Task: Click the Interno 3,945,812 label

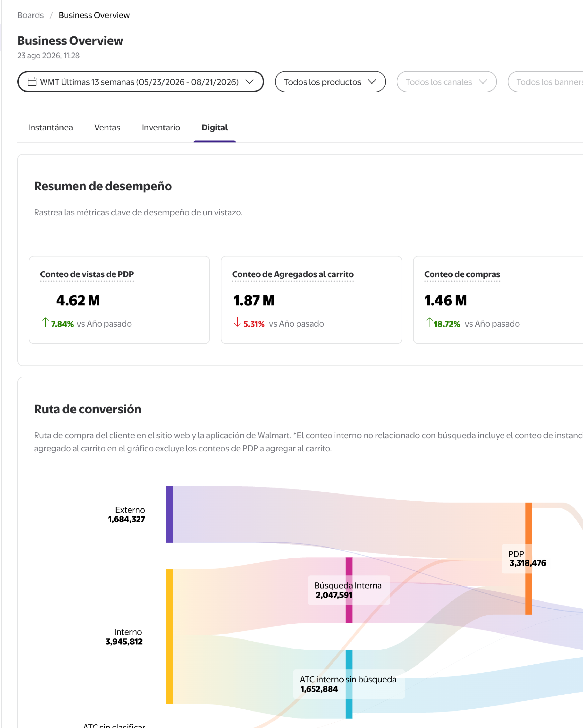Action: [124, 637]
